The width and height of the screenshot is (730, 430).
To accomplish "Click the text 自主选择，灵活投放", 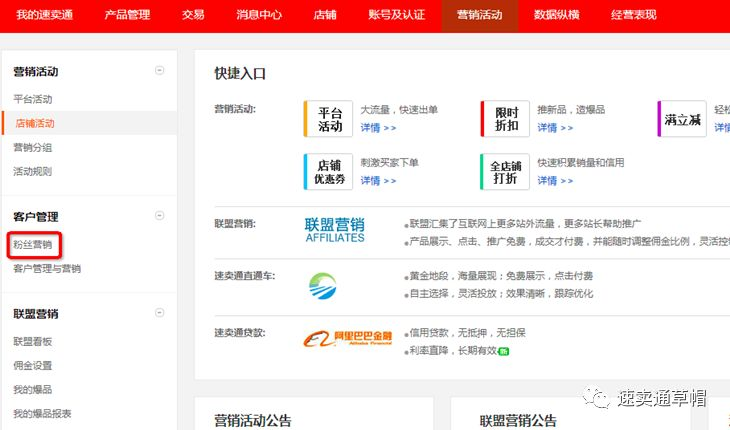I will [x=453, y=294].
